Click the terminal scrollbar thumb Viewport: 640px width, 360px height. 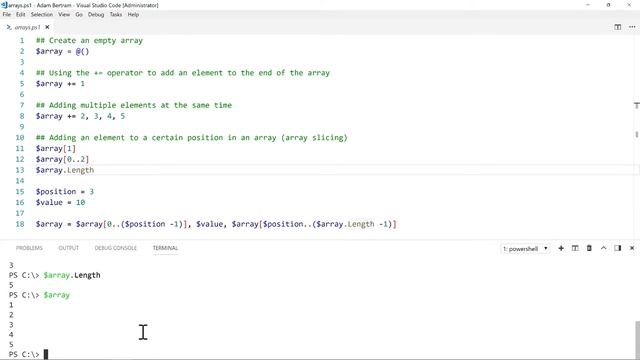(x=637, y=340)
